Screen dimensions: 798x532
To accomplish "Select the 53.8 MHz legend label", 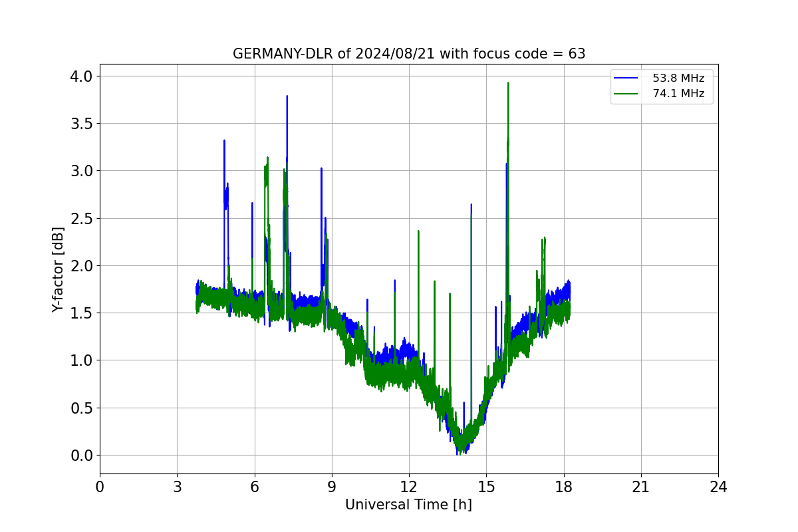I will click(678, 78).
